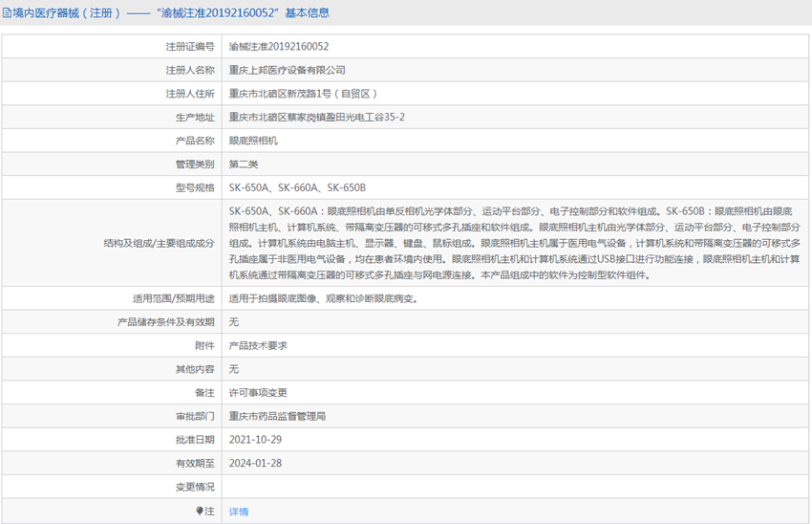This screenshot has height=524, width=812.
Task: Select the approval date 2021-10-29
Action: (x=255, y=440)
